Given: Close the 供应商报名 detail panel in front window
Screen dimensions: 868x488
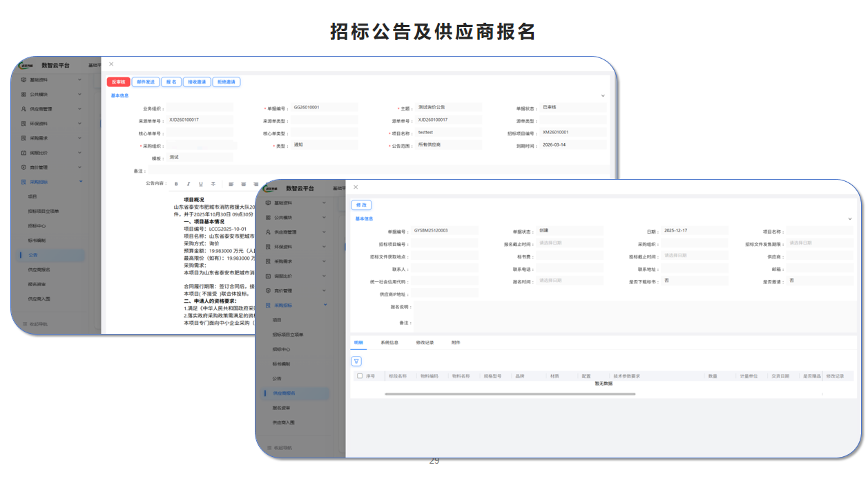Looking at the screenshot, I should pos(356,187).
